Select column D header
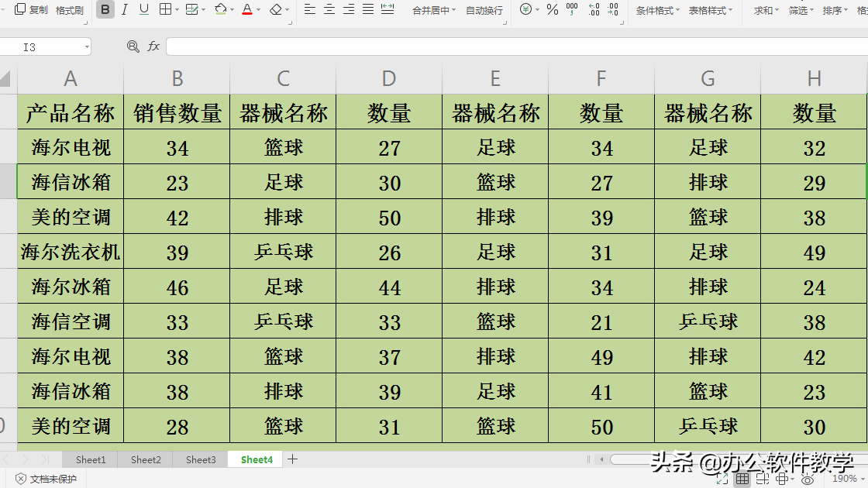868x488 pixels. click(389, 78)
